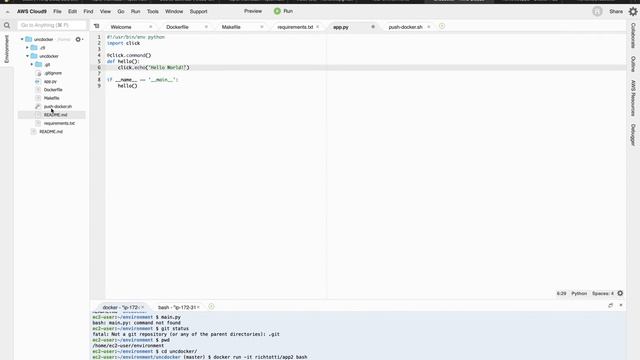Close the Makefile tab
Image resolution: width=640 pixels, height=360 pixels.
[x=262, y=27]
